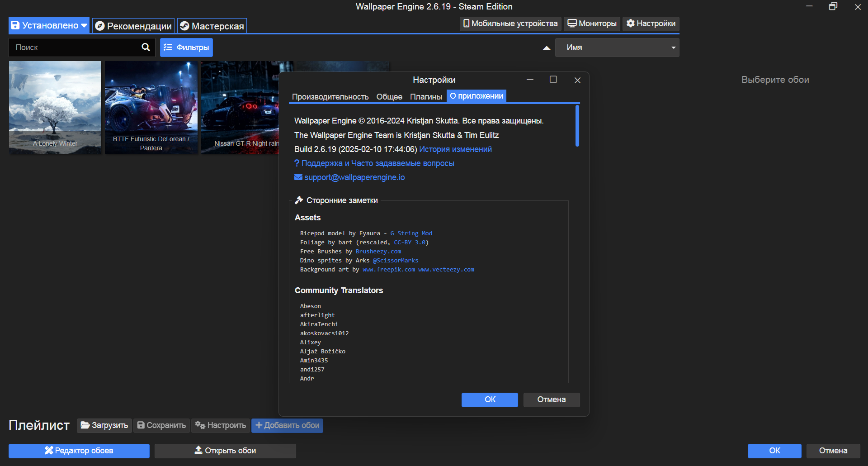Load a playlist with folder icon
The width and height of the screenshot is (868, 466).
(x=104, y=425)
